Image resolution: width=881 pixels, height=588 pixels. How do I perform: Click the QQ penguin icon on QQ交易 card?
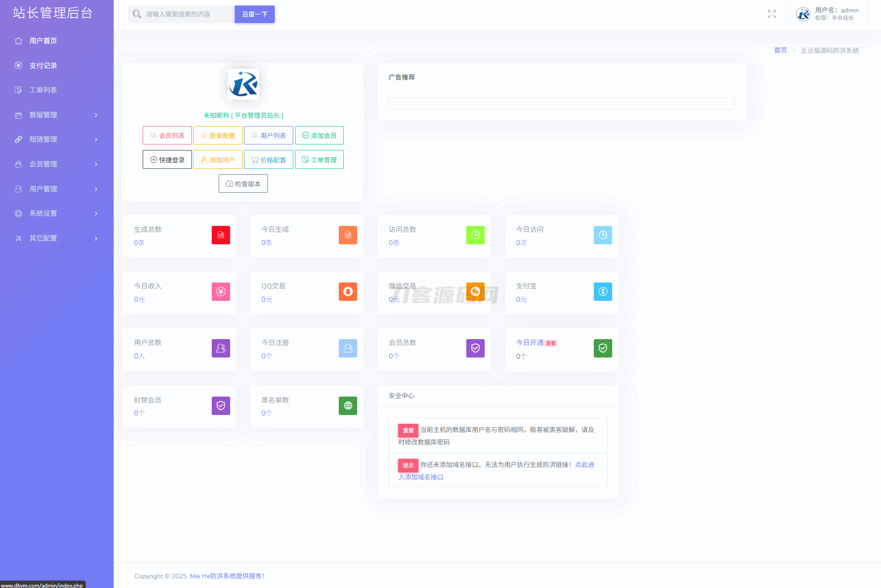348,292
